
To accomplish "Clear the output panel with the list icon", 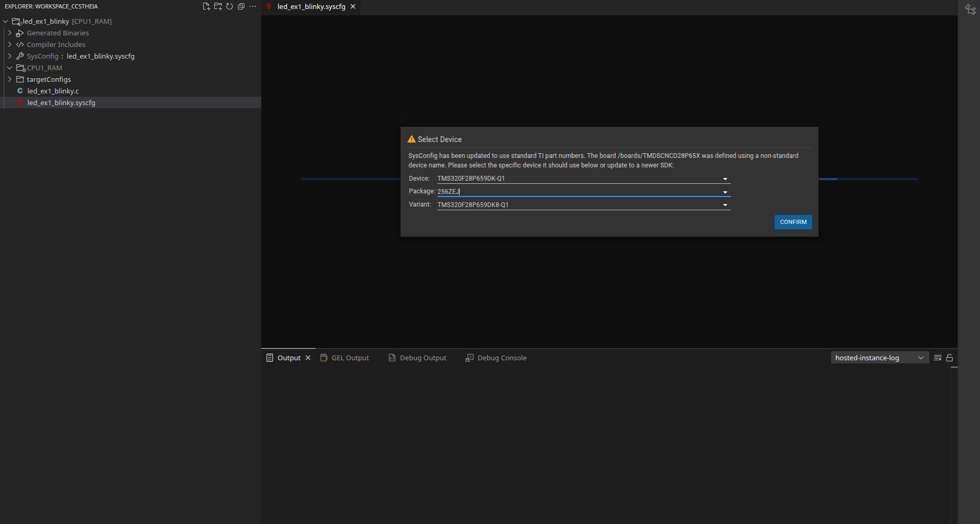I will coord(938,358).
